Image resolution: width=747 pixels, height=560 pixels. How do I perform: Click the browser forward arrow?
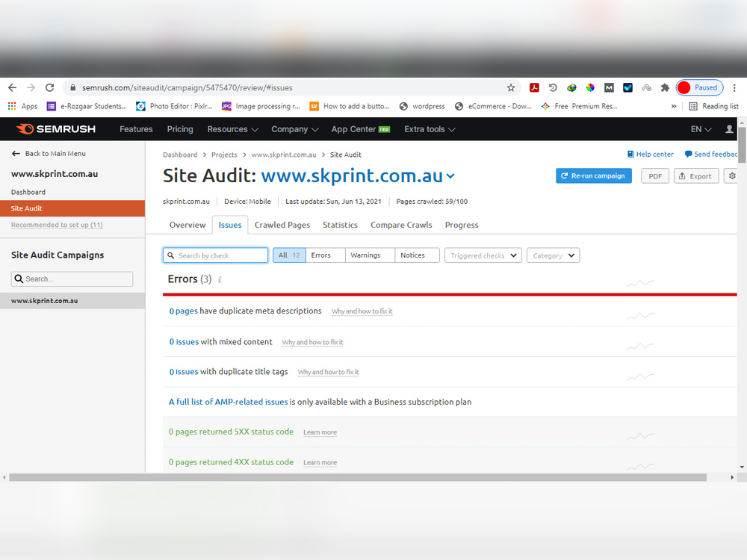click(x=31, y=87)
